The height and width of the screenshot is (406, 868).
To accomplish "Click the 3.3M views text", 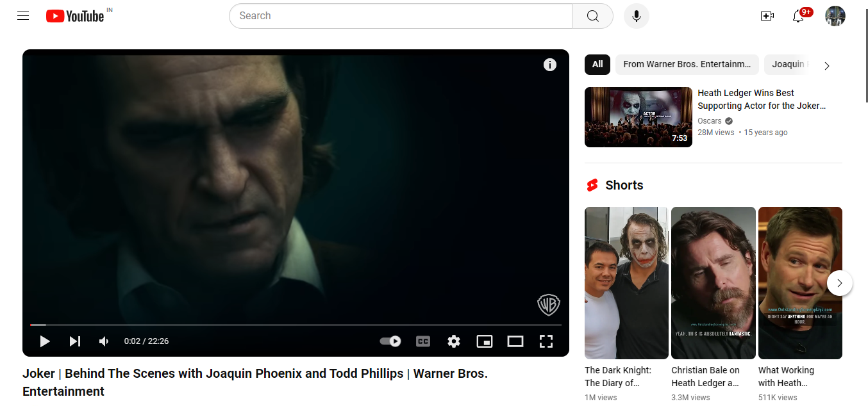I will pos(690,398).
